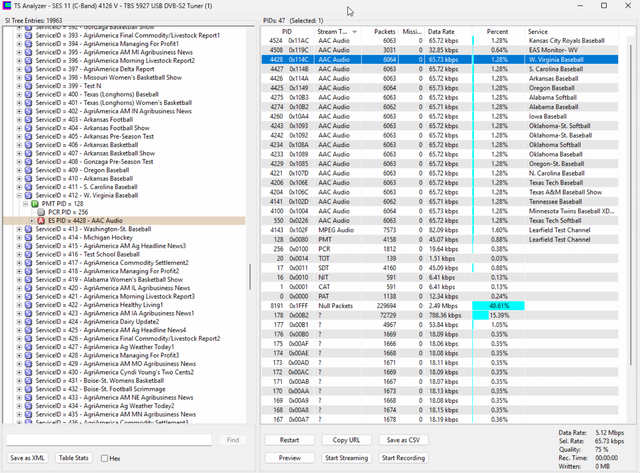The image size is (640, 473).
Task: Click service icon for ServiceID 422 Healthy Living1
Action: coord(28,305)
